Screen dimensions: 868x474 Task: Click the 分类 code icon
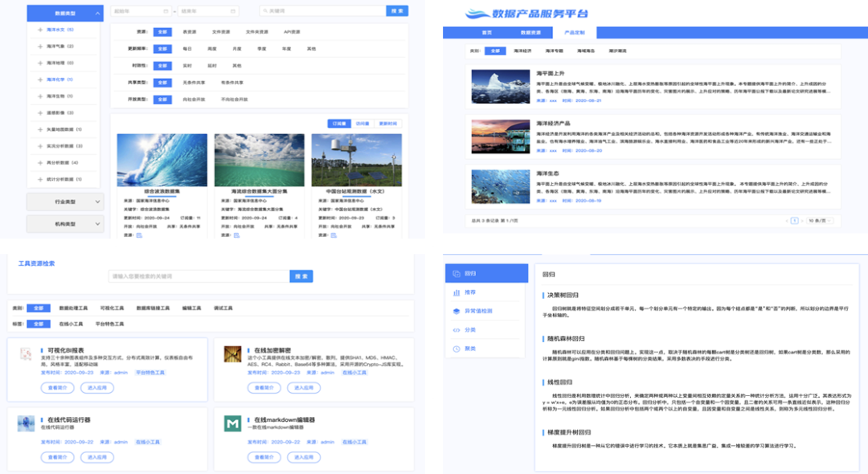tap(457, 330)
